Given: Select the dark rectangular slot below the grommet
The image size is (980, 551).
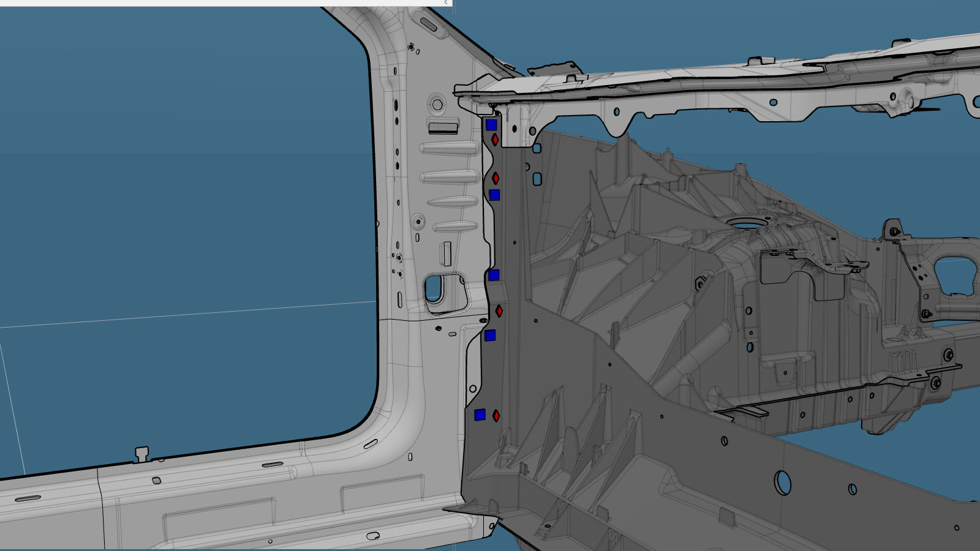Looking at the screenshot, I should pyautogui.click(x=443, y=128).
